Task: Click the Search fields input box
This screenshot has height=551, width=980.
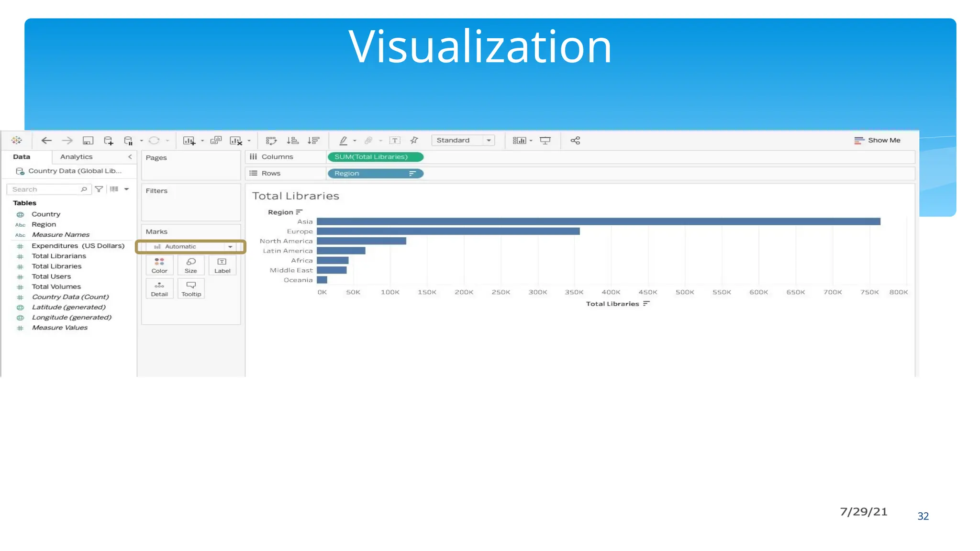Action: (x=48, y=189)
